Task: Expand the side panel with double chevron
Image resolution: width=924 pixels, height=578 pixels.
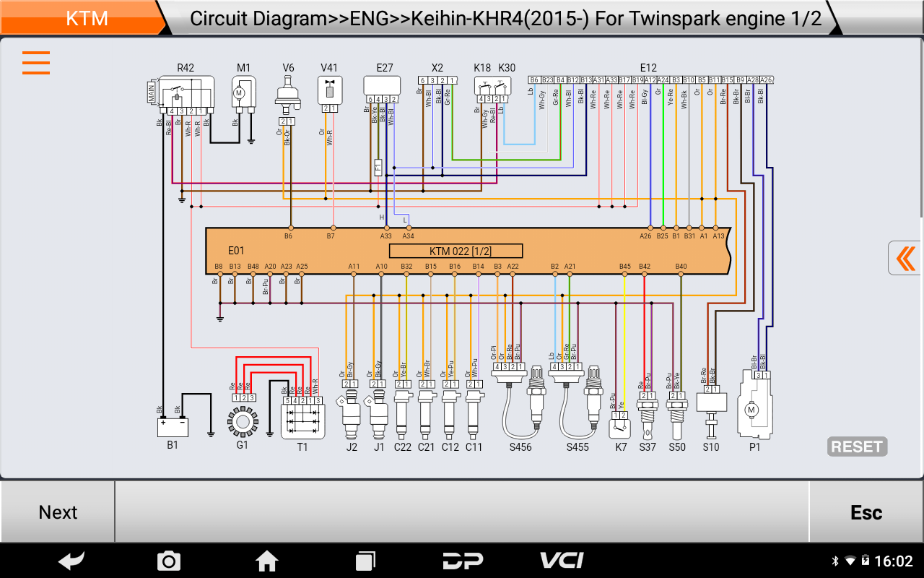Action: [x=905, y=258]
